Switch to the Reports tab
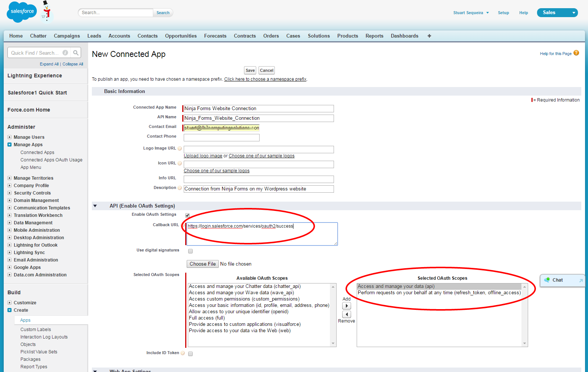The image size is (588, 372). [374, 36]
